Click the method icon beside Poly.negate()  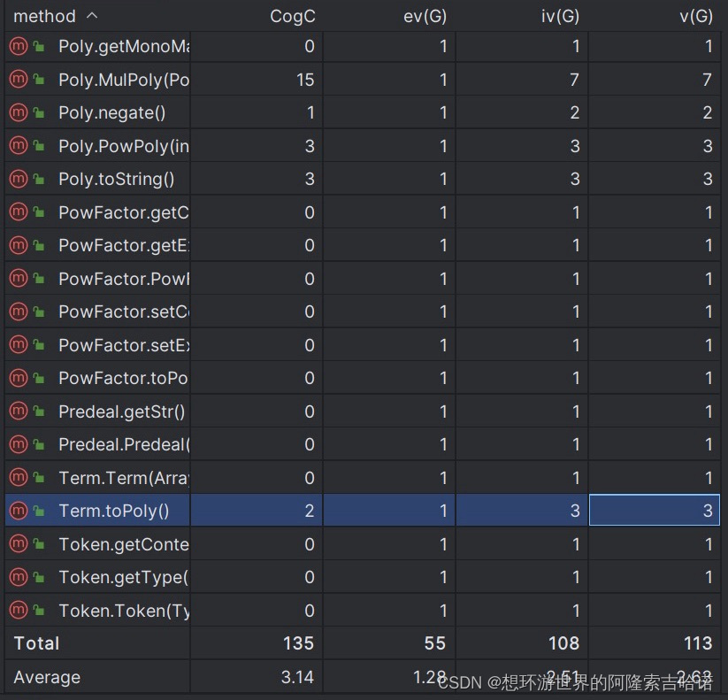(19, 112)
